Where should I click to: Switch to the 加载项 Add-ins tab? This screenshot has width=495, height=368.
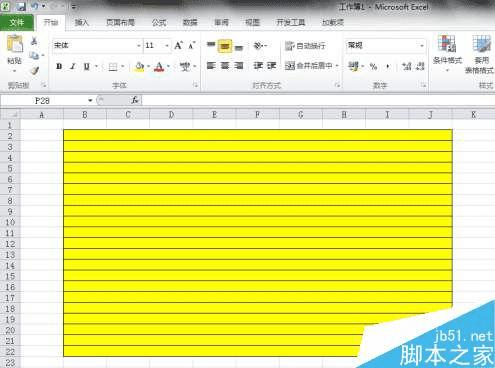pos(333,23)
